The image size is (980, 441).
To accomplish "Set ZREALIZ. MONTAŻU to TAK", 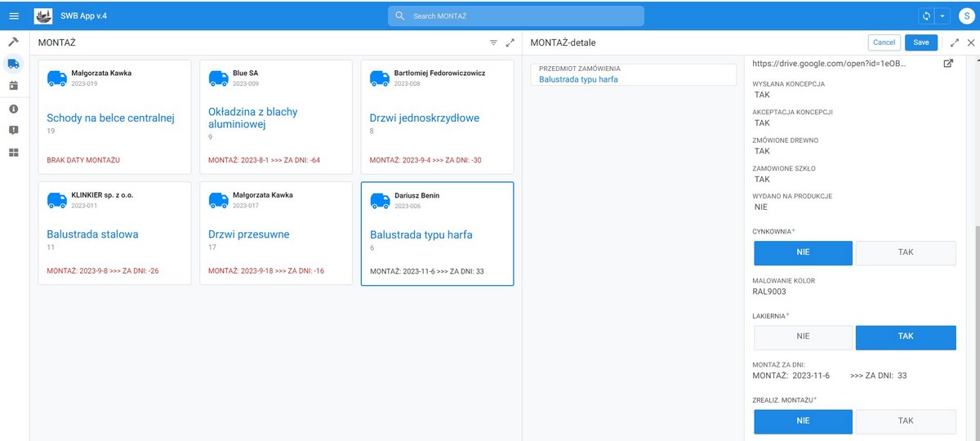I will (x=905, y=421).
